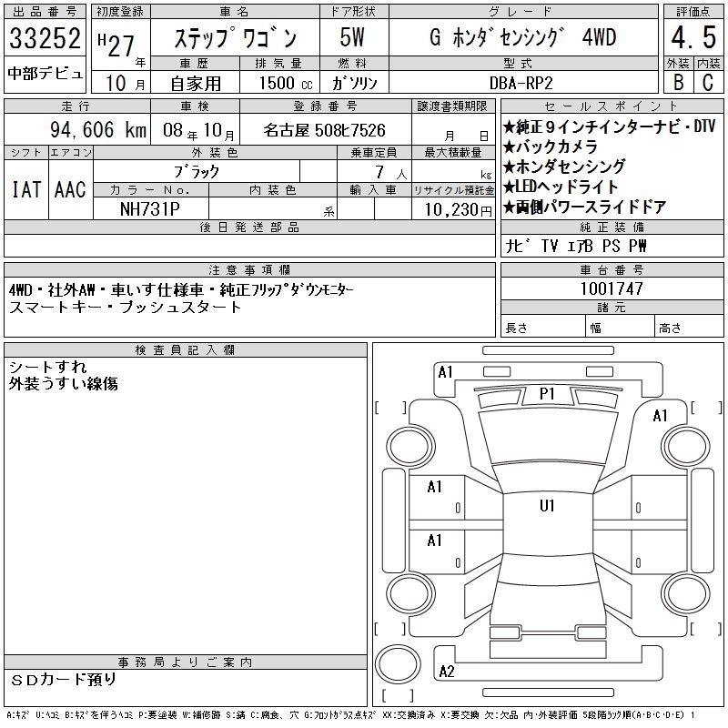Screen dimensions: 728x728
Task: Select equipment line ナビ TV エアB PS PW
Action: tap(576, 246)
